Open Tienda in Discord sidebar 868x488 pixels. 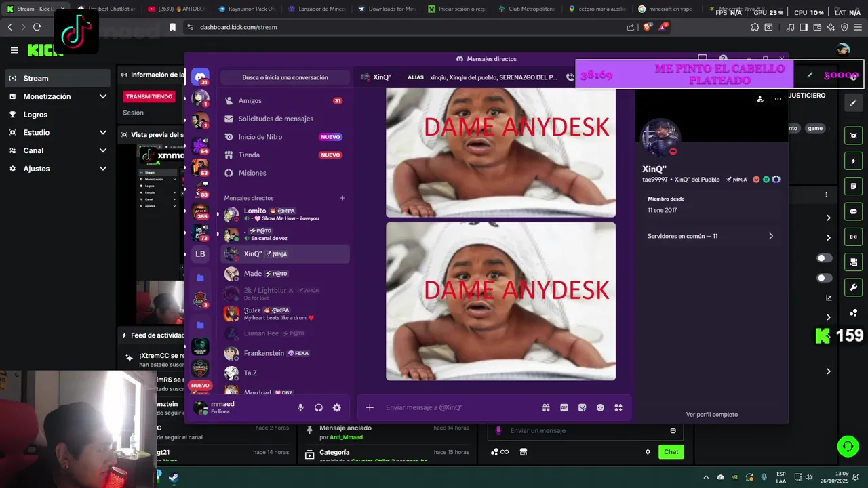click(x=285, y=155)
